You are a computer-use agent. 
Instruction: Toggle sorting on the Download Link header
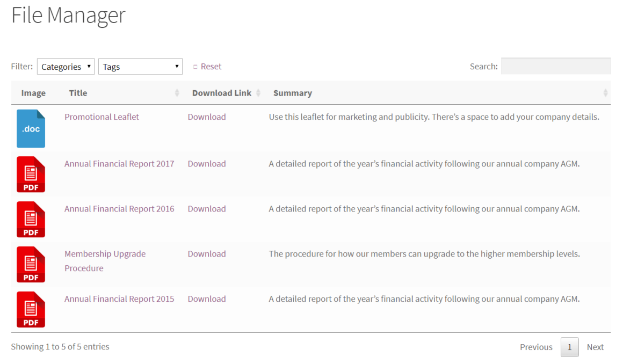pos(221,93)
